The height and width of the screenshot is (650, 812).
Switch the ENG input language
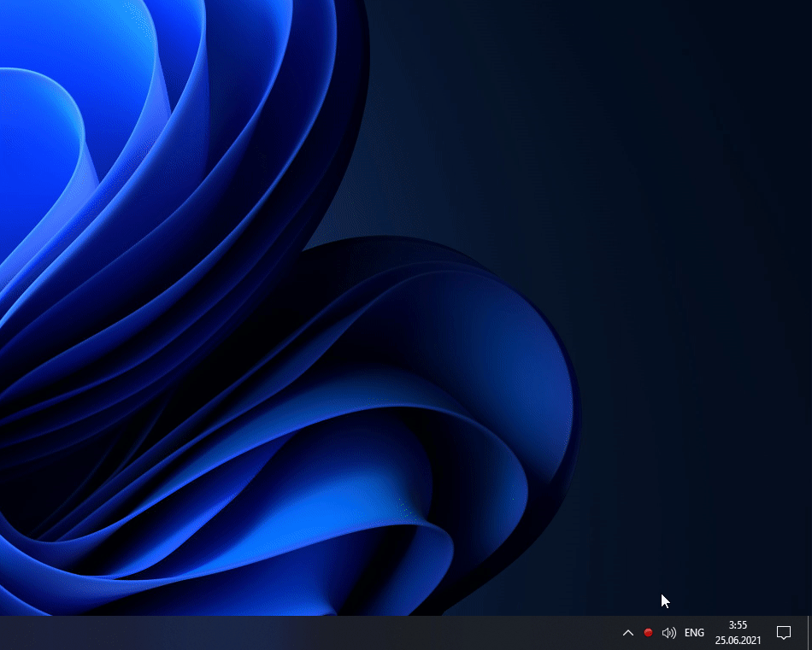point(694,632)
